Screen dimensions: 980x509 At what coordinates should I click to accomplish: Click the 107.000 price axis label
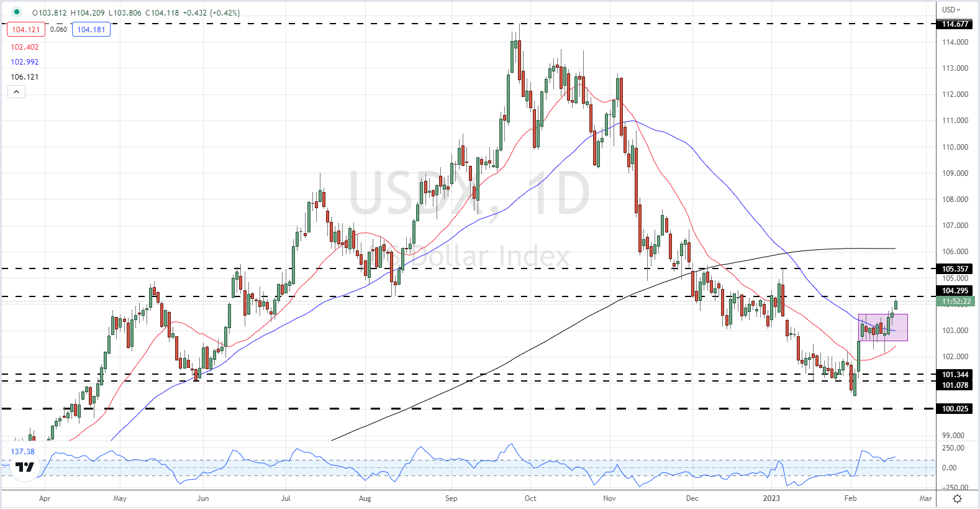click(x=955, y=226)
